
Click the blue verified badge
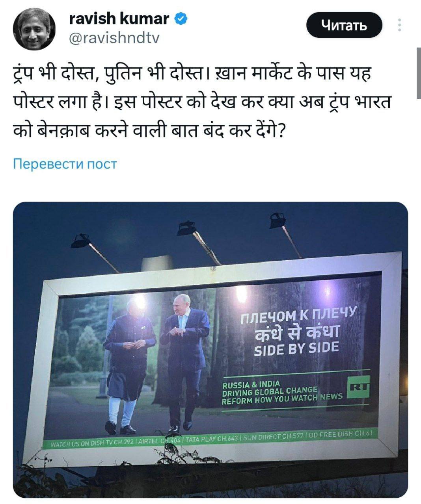tap(181, 19)
